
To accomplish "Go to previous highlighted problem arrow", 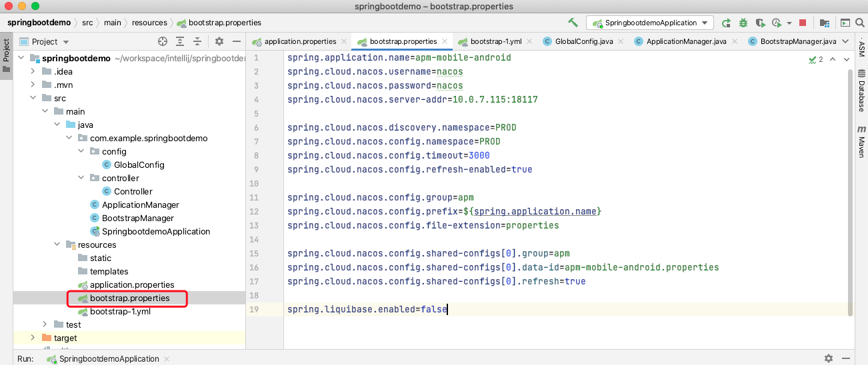I will tap(833, 59).
